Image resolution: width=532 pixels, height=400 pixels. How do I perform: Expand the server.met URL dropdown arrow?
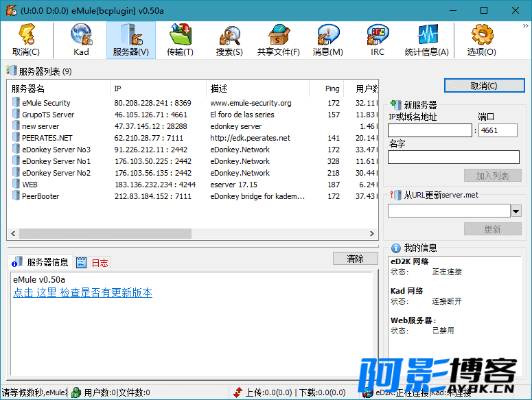click(x=516, y=211)
